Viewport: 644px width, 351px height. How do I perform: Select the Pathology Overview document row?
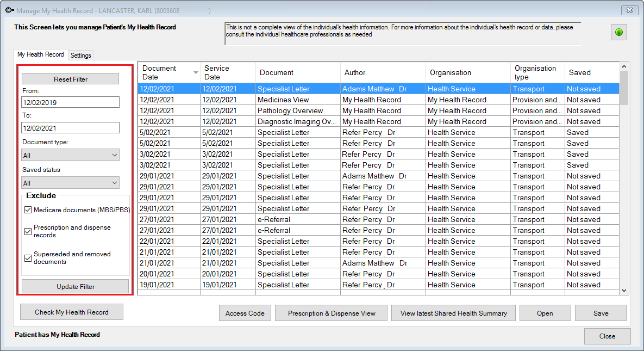(379, 110)
